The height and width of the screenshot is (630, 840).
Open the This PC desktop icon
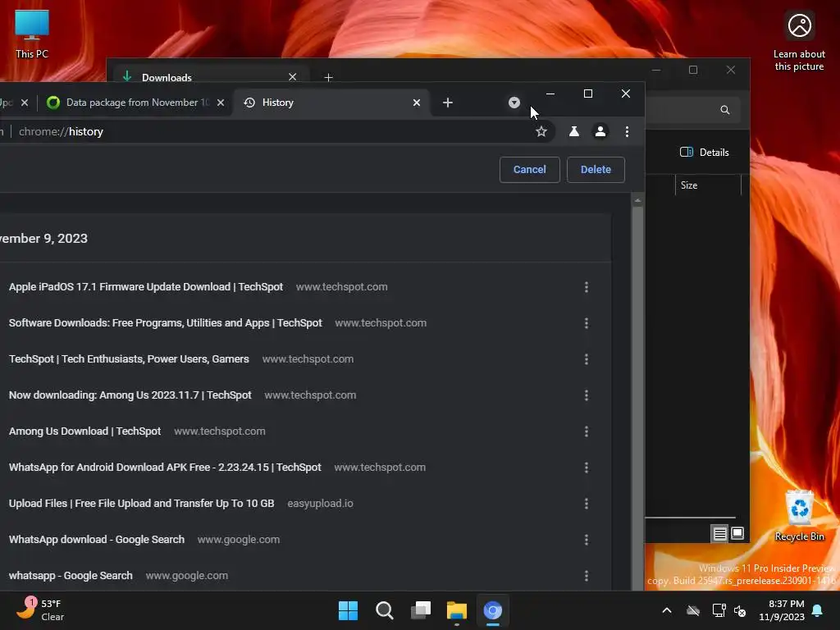coord(32,34)
